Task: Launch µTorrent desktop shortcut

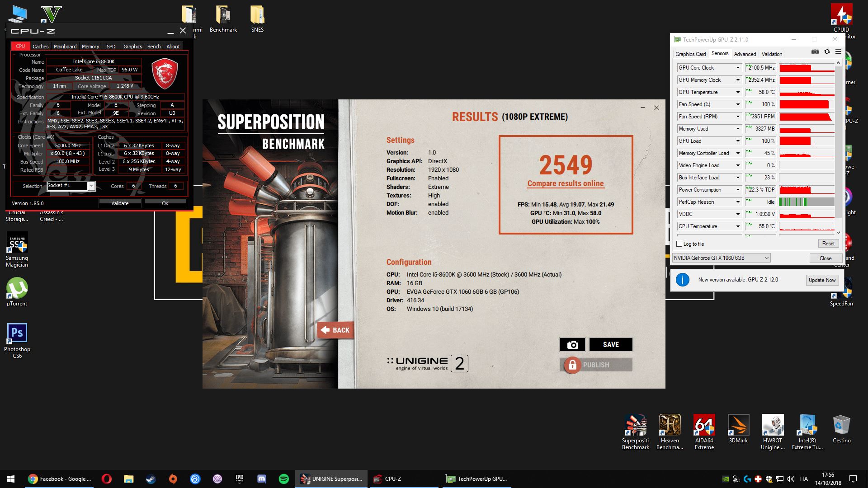Action: pyautogui.click(x=17, y=292)
